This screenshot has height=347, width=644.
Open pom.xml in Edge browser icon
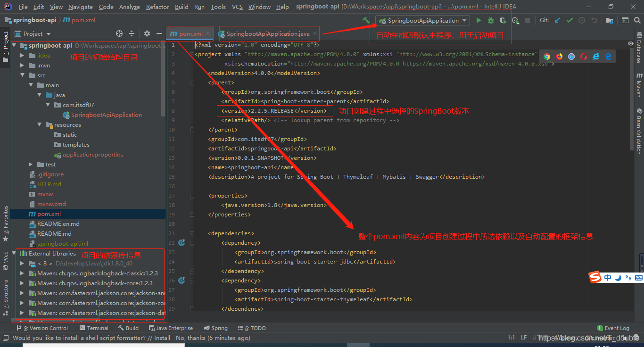(608, 56)
